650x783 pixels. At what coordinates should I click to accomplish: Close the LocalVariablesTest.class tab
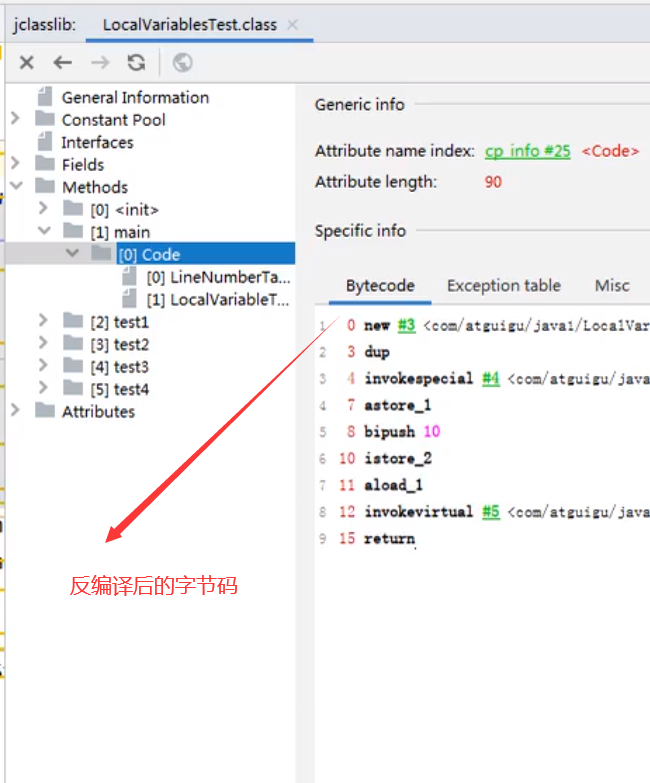click(293, 24)
